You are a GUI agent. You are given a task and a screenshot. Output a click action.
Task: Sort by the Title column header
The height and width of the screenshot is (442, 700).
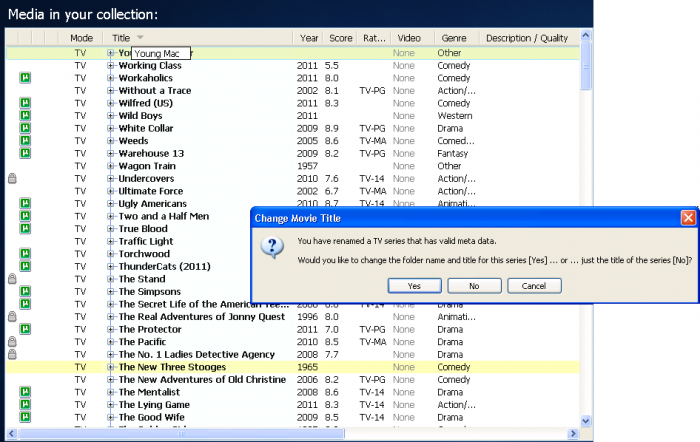[198, 38]
